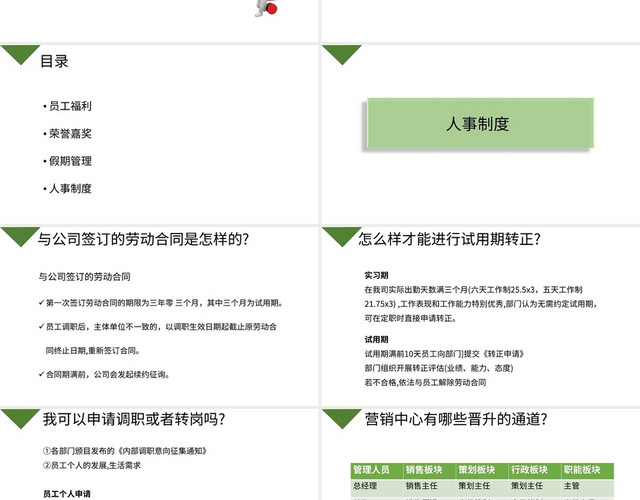640x500 pixels.
Task: Click the line ②员工个人的发展,生活需求
Action: point(92,465)
